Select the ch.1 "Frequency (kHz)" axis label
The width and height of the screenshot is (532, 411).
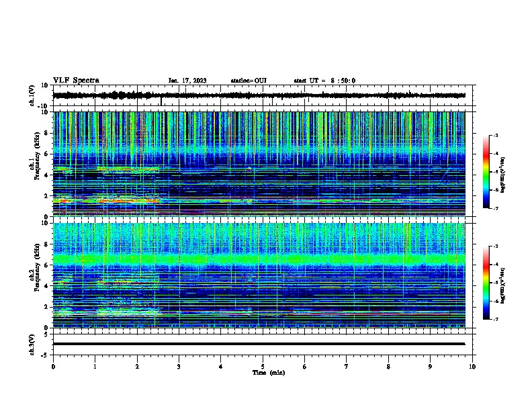tap(37, 156)
